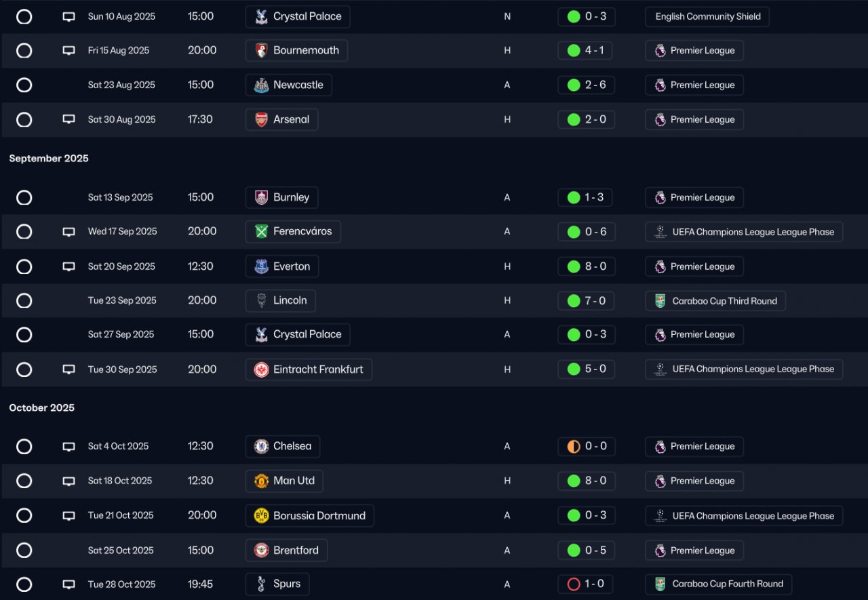
Task: Click the Borussia Dortmund crest icon
Action: [261, 516]
